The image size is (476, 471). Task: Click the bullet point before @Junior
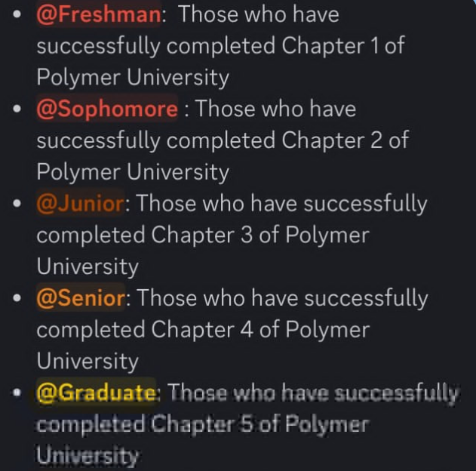(17, 203)
